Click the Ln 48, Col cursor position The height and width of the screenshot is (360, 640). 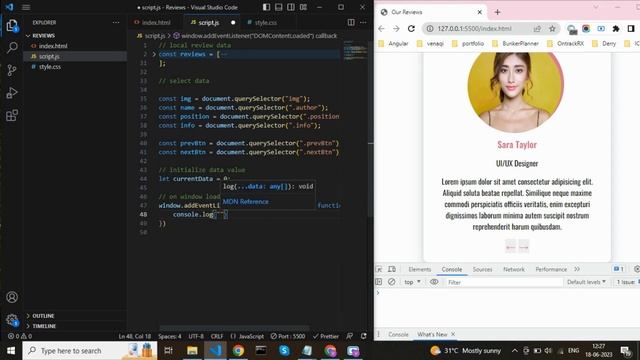[x=135, y=336]
